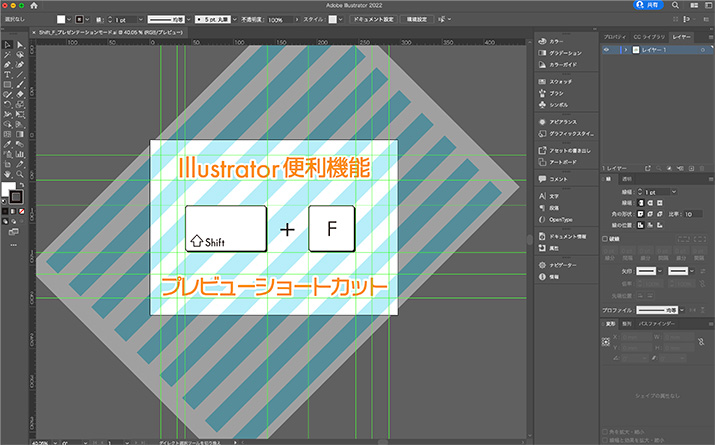Image resolution: width=715 pixels, height=445 pixels.
Task: Click the ドキュメント設定 button
Action: point(373,19)
